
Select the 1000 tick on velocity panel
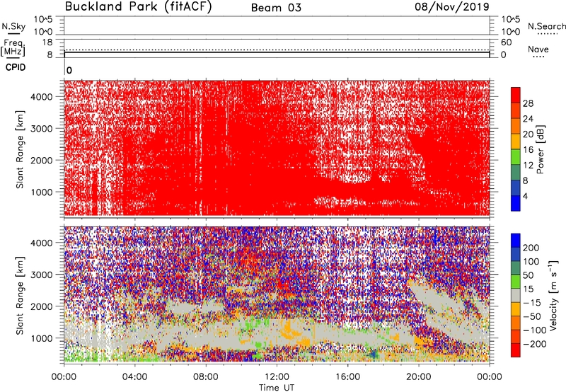42,338
